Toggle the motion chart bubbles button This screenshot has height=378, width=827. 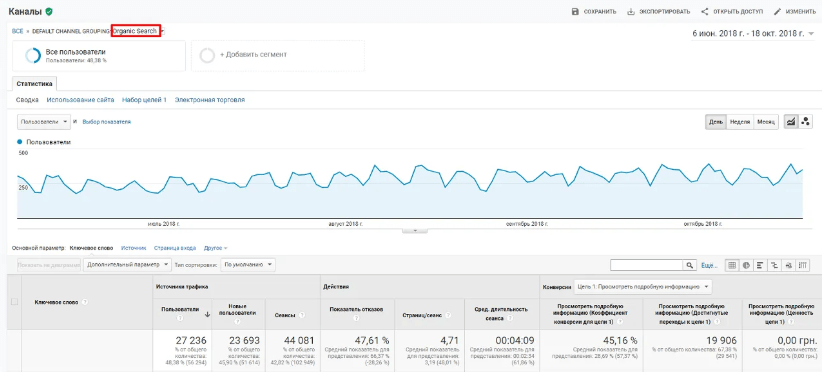805,122
